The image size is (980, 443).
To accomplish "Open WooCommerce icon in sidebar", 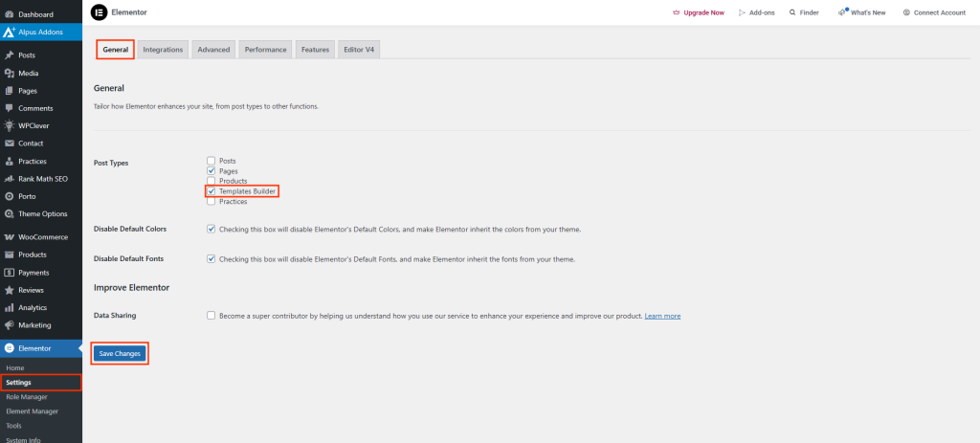I will point(9,236).
